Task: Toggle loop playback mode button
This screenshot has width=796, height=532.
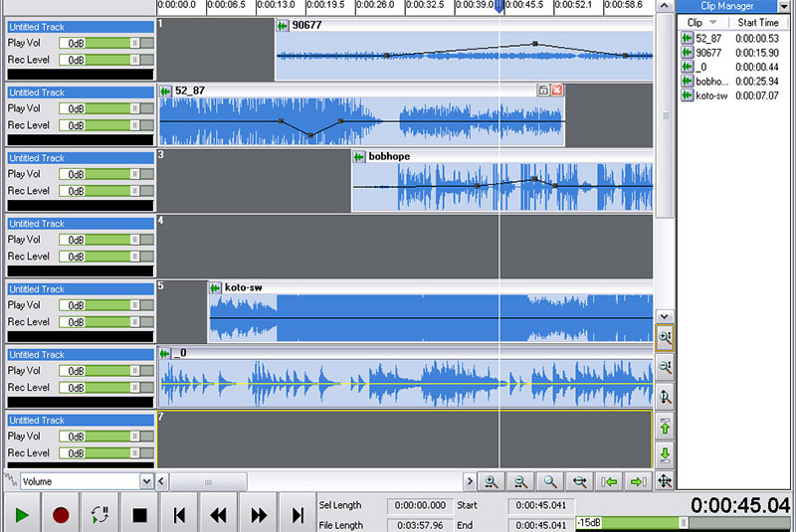Action: (x=99, y=514)
